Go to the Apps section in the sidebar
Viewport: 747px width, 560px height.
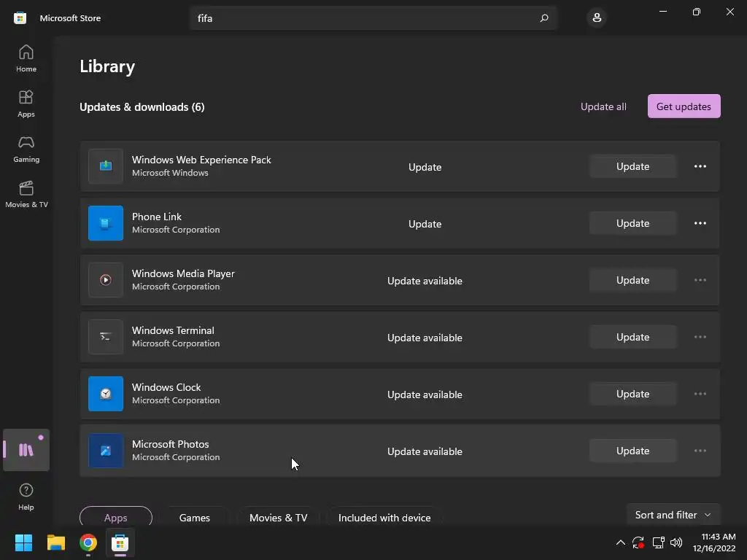click(x=26, y=104)
